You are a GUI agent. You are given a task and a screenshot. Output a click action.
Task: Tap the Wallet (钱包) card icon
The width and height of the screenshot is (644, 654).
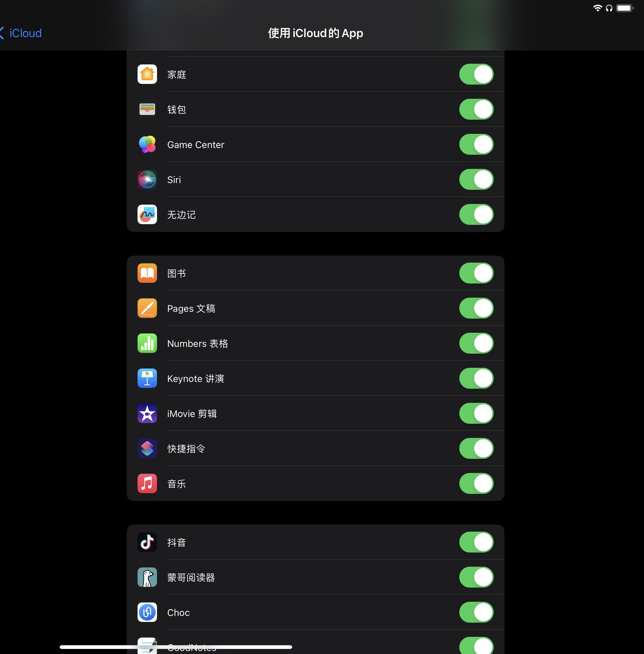click(147, 109)
